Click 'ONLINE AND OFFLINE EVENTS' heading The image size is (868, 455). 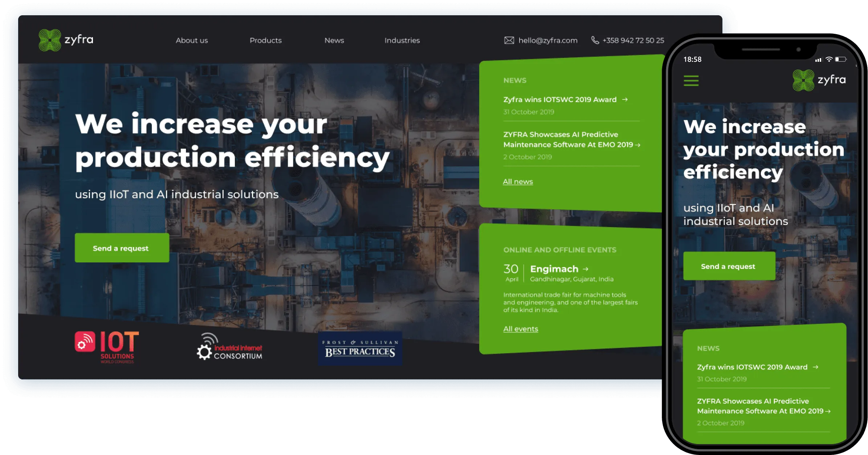pyautogui.click(x=560, y=250)
